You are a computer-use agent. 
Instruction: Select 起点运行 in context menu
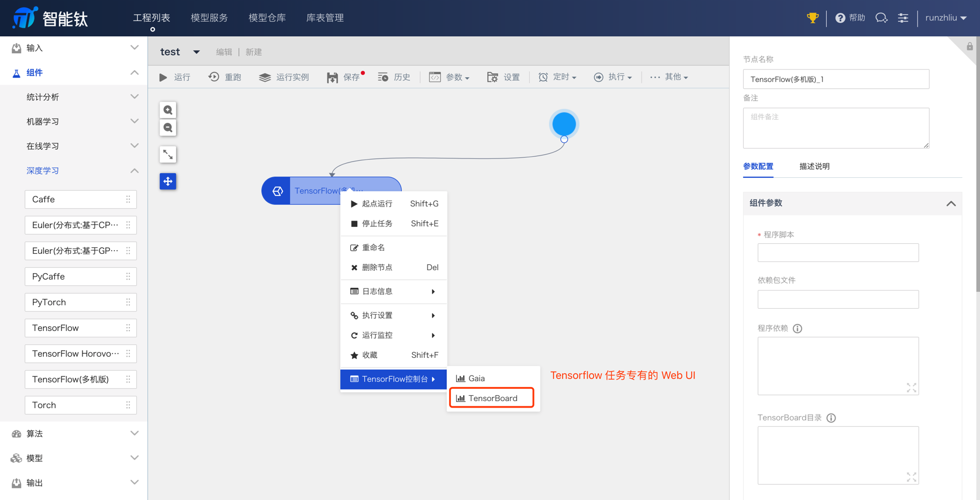click(x=394, y=204)
